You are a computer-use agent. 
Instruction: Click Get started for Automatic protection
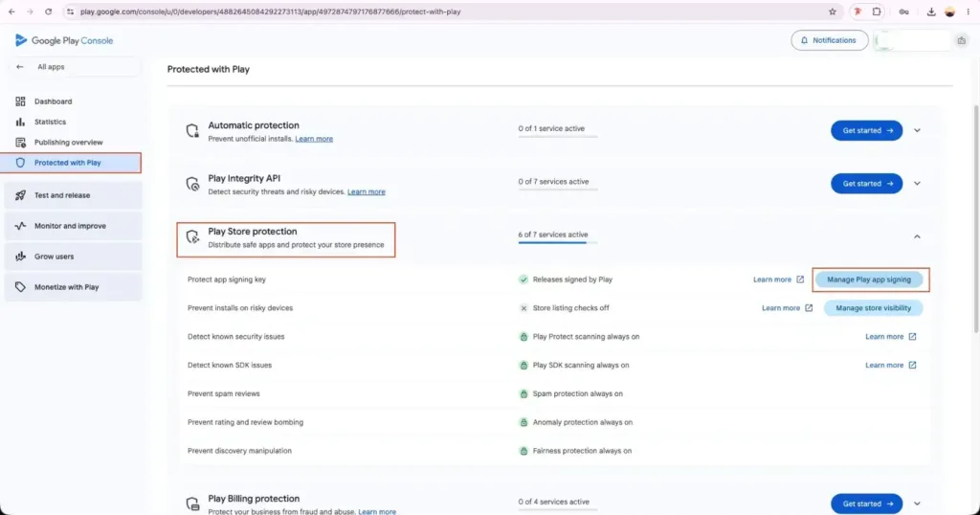[x=866, y=130]
